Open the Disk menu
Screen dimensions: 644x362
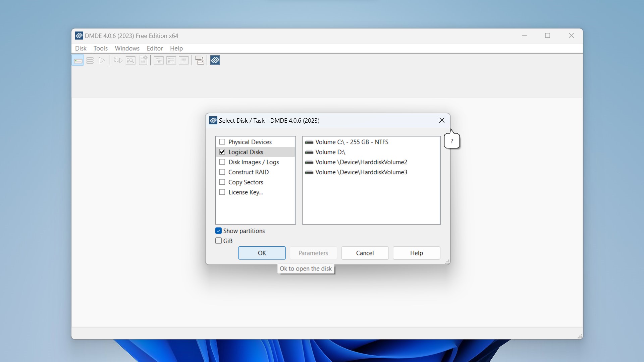pyautogui.click(x=80, y=48)
